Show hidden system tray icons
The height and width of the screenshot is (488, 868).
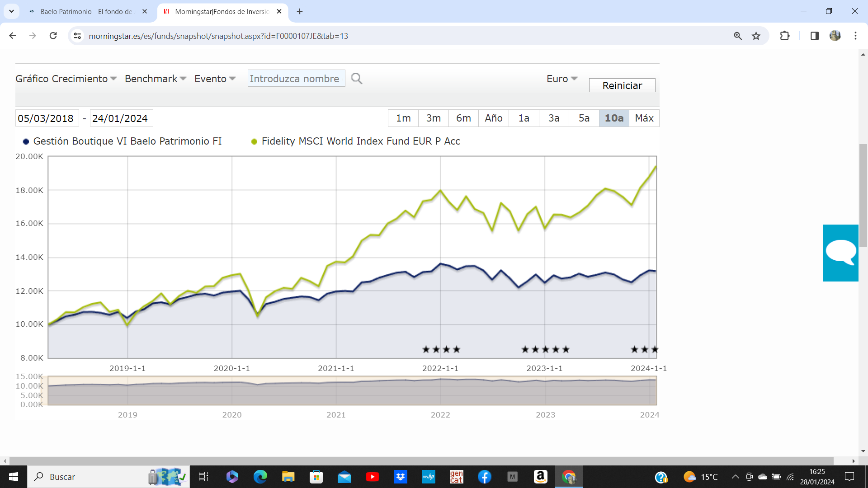point(736,477)
